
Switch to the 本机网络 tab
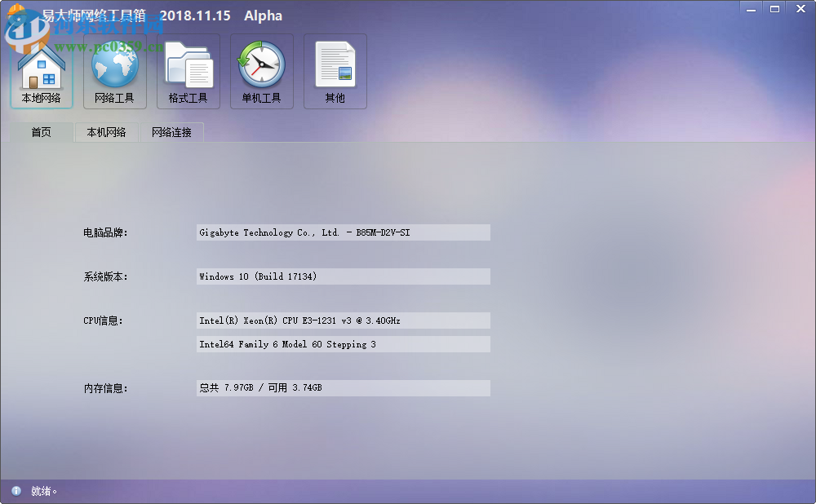click(x=107, y=132)
